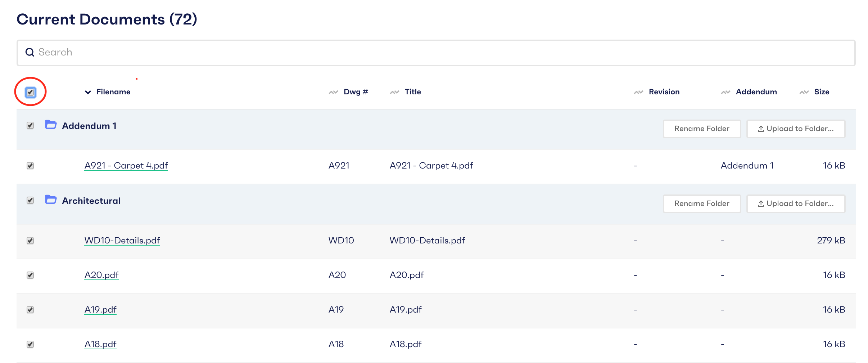The width and height of the screenshot is (868, 363).
Task: Click the Title sort arrows icon
Action: (394, 92)
